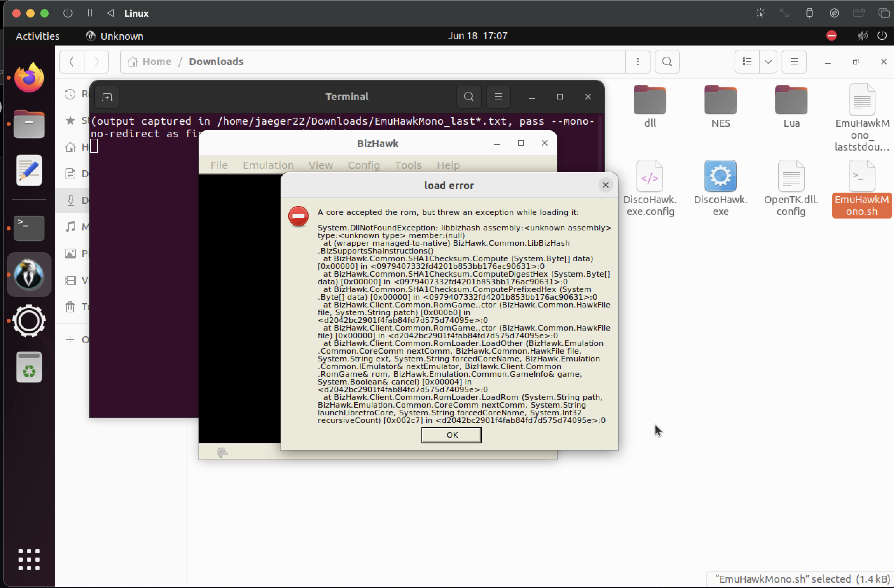This screenshot has height=588, width=894.
Task: Expand the view options chevron dropdown
Action: tap(768, 62)
